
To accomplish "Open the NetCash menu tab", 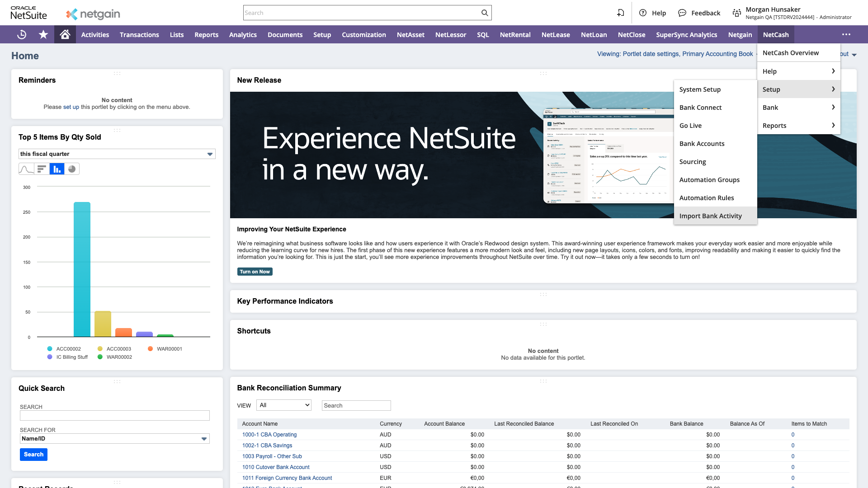I will [776, 35].
